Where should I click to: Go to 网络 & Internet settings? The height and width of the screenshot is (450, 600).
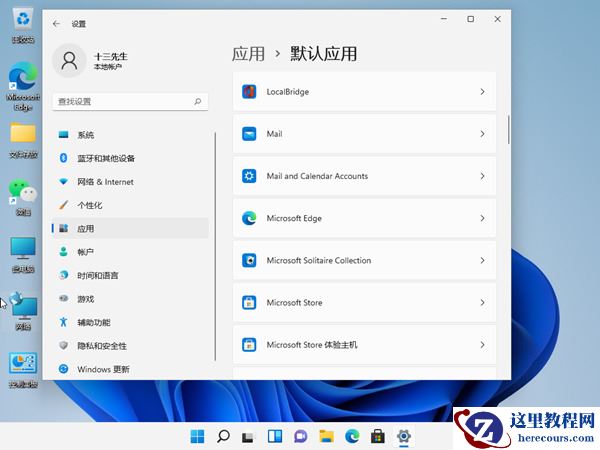tap(130, 182)
